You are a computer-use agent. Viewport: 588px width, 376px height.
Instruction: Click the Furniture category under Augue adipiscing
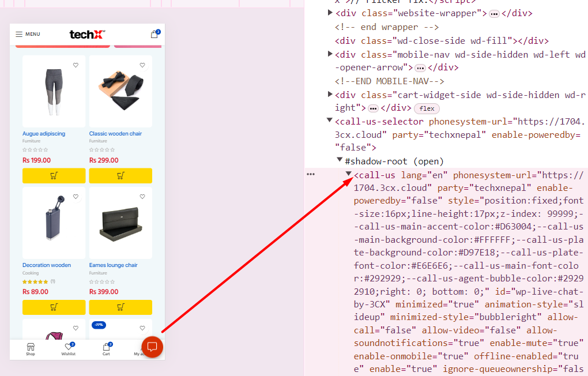(x=32, y=141)
